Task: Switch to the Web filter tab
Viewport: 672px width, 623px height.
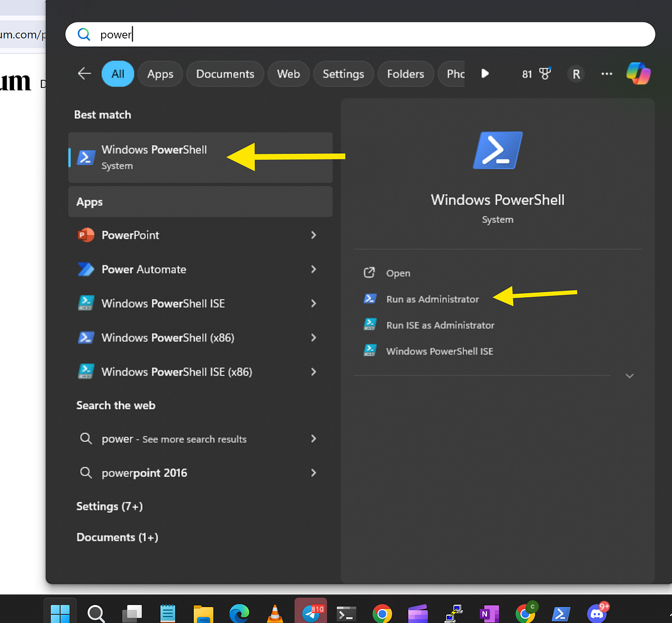Action: pyautogui.click(x=289, y=74)
